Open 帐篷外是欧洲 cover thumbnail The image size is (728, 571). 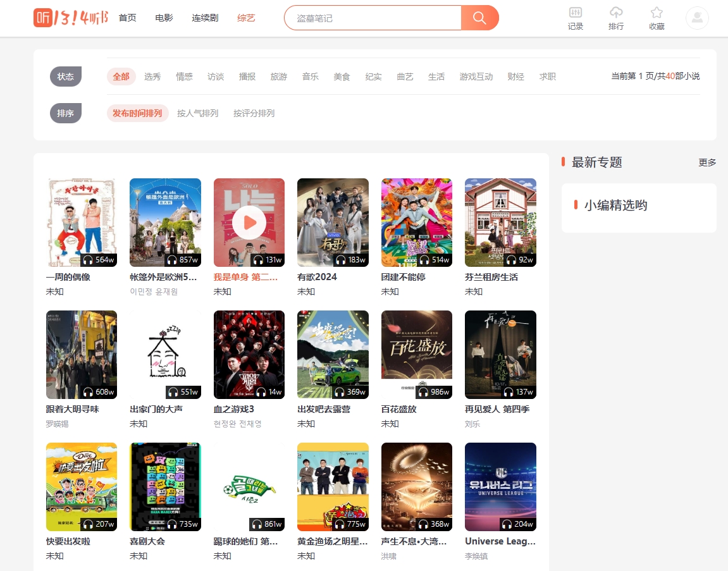click(x=165, y=223)
